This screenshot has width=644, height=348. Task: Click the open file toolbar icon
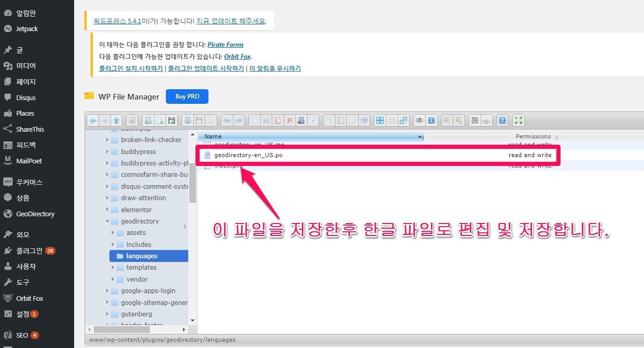click(x=188, y=120)
